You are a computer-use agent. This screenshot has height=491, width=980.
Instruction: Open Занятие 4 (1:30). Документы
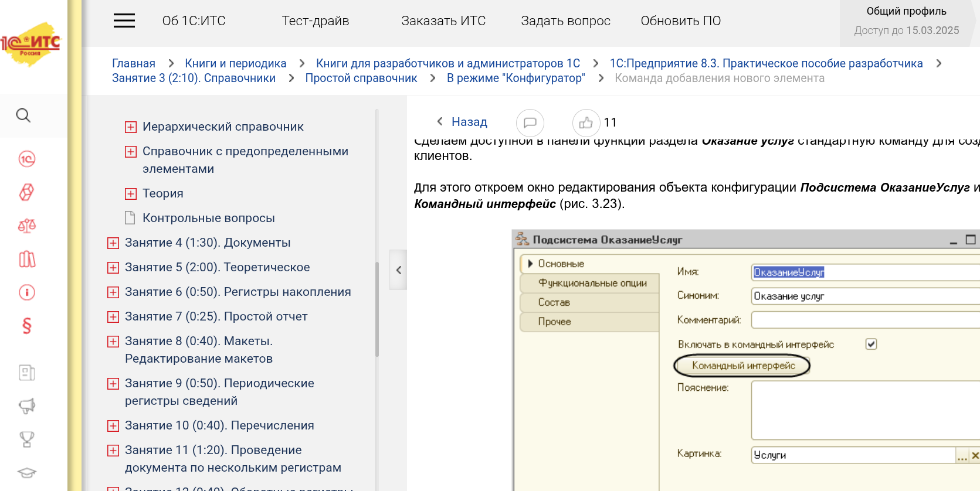point(208,243)
